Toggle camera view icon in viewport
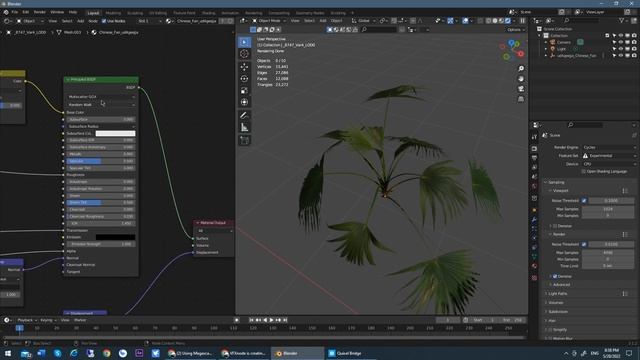Viewport: 640px width, 360px height. click(521, 89)
